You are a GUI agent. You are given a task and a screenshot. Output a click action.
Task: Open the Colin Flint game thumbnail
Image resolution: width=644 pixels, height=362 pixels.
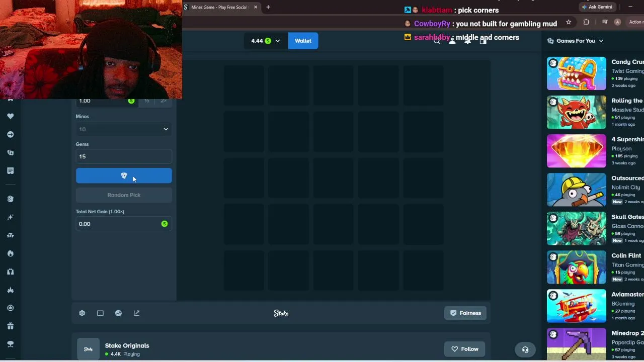pyautogui.click(x=577, y=267)
